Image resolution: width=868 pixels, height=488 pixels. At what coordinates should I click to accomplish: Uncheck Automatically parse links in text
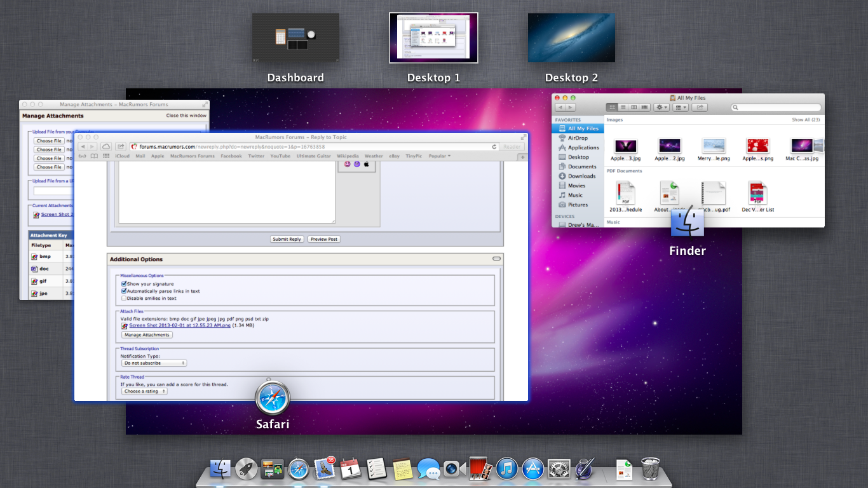pos(124,291)
